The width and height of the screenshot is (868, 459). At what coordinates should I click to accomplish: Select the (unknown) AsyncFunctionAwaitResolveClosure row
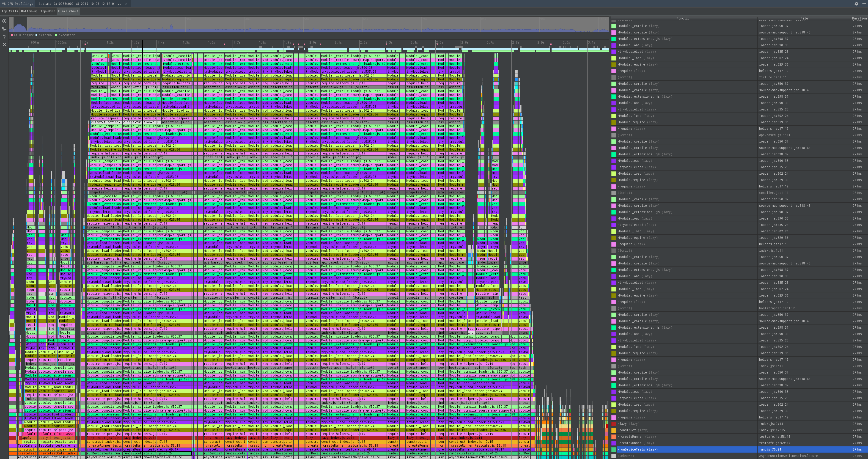[739, 456]
